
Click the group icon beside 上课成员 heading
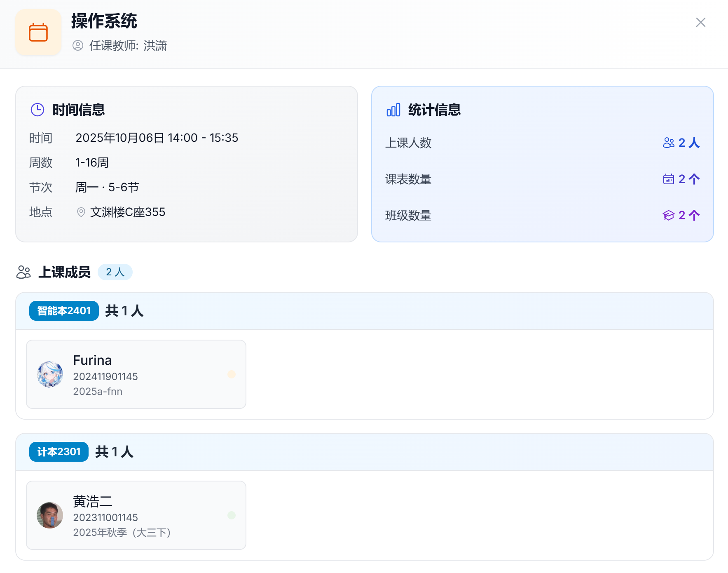tap(23, 272)
